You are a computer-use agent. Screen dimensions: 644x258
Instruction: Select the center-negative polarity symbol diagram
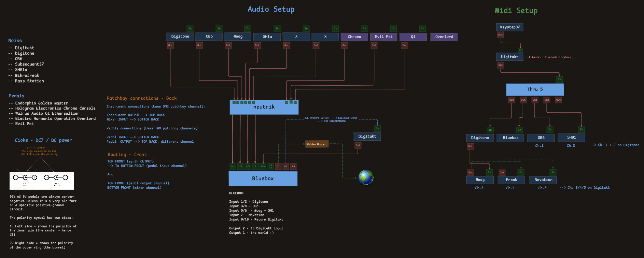[x=42, y=181]
